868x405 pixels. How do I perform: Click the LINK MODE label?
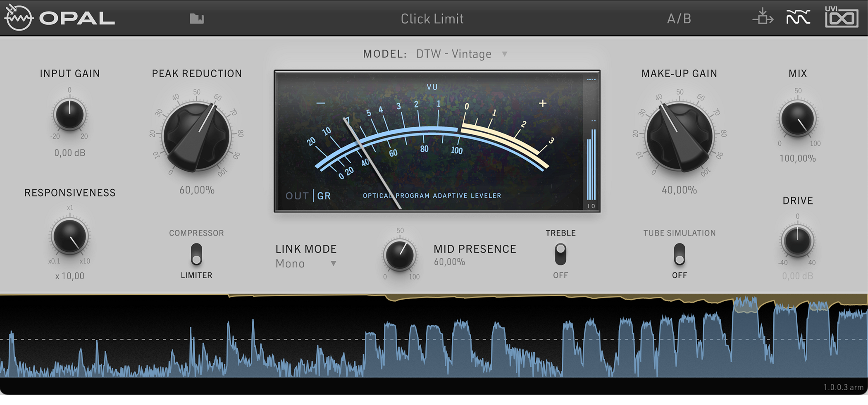click(306, 249)
